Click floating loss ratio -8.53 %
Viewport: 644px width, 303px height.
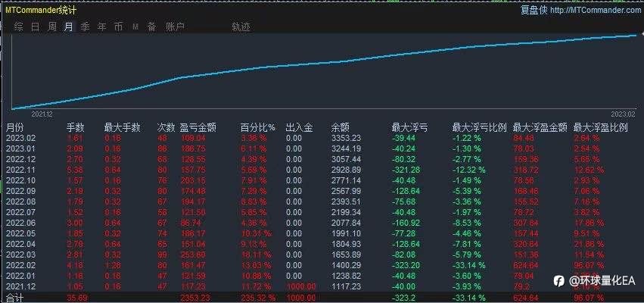click(467, 223)
